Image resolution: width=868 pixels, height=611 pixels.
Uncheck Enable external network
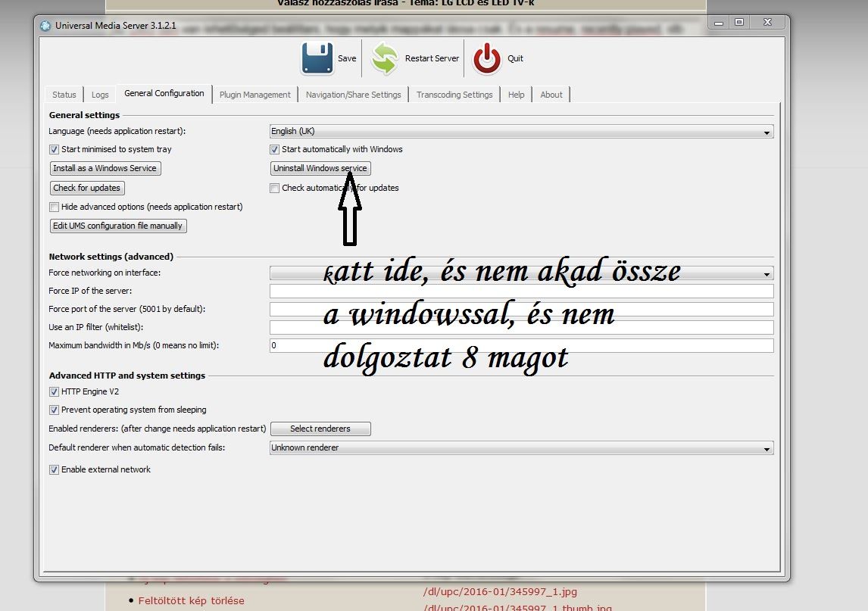point(54,470)
